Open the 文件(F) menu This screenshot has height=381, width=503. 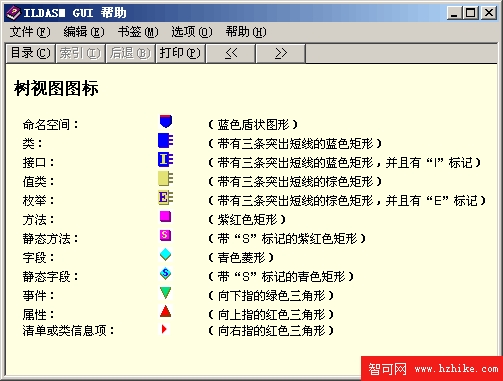[30, 32]
